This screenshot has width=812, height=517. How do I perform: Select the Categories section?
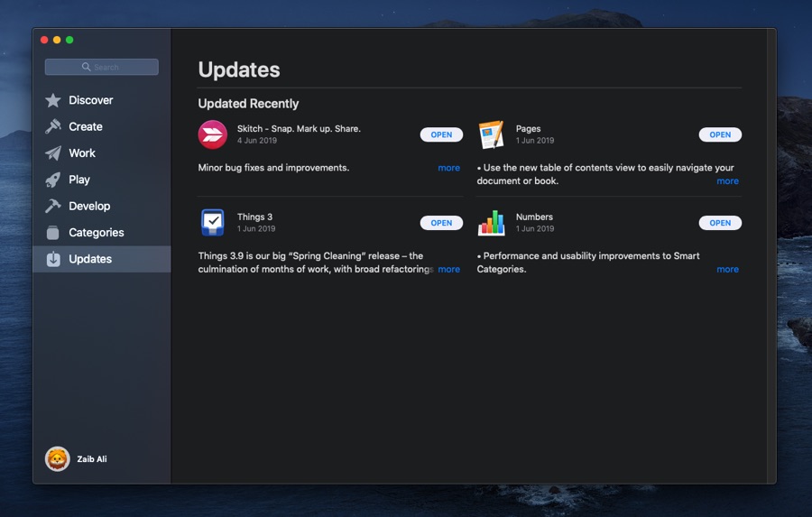101,233
